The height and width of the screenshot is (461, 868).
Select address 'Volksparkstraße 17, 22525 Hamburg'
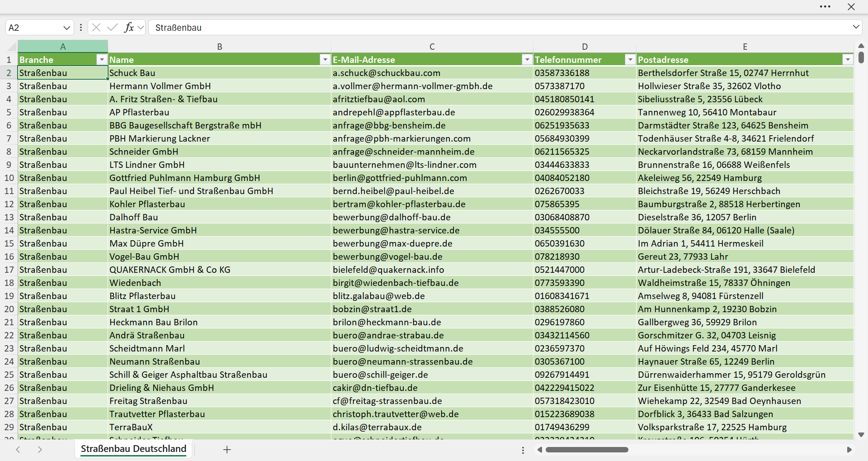745,427
